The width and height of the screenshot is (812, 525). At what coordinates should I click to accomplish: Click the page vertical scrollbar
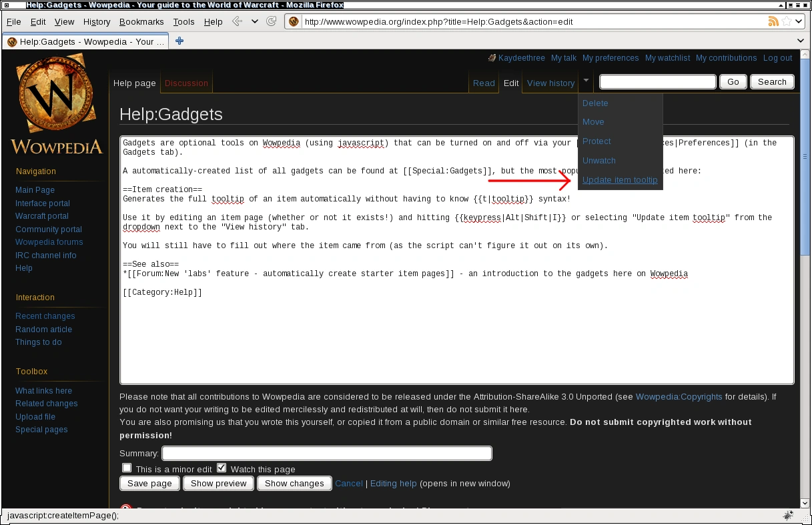tap(805, 278)
